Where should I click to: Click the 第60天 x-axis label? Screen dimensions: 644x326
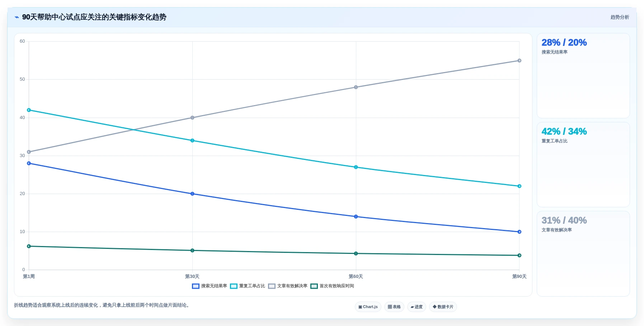point(356,277)
